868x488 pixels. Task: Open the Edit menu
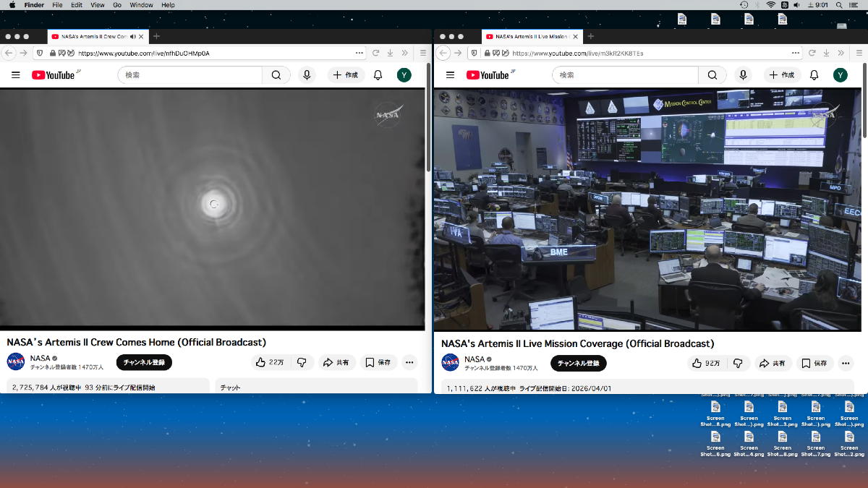coord(77,5)
